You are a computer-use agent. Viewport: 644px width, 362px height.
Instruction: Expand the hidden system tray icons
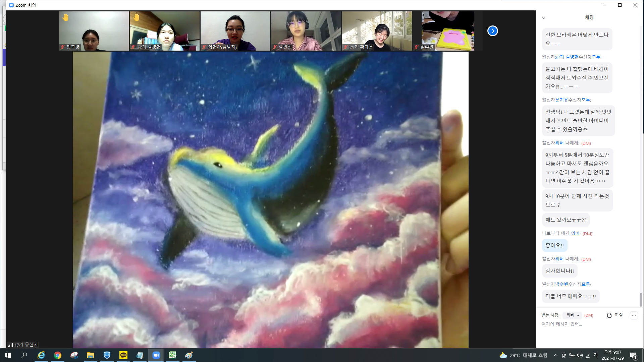coord(556,355)
